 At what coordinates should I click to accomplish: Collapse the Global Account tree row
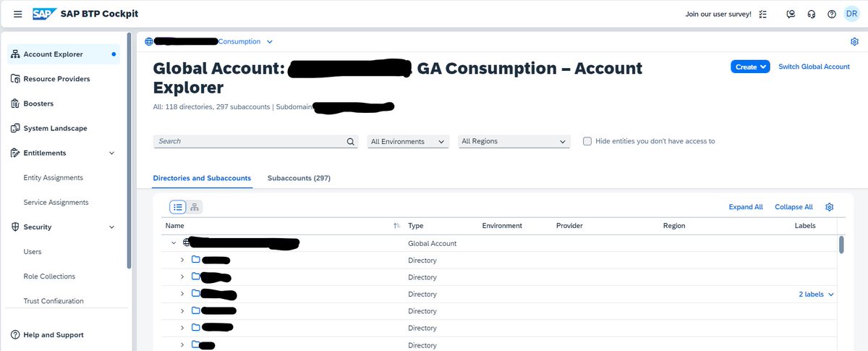[174, 243]
